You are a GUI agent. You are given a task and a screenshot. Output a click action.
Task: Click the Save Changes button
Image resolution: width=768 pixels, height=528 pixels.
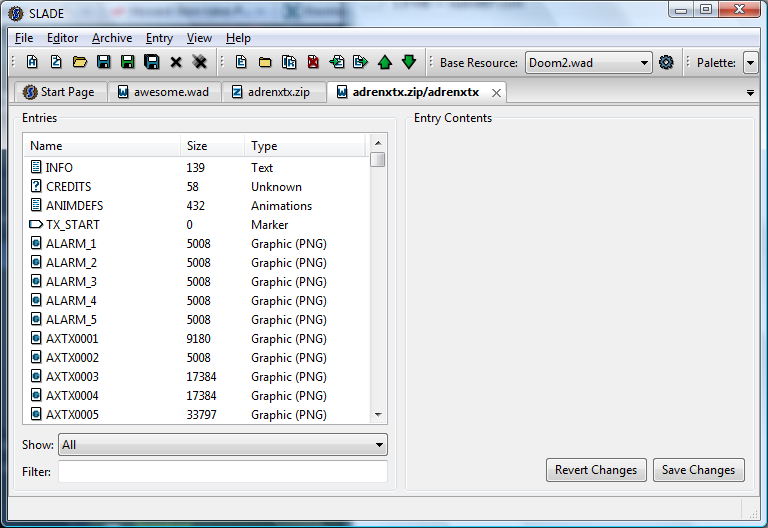coord(698,470)
